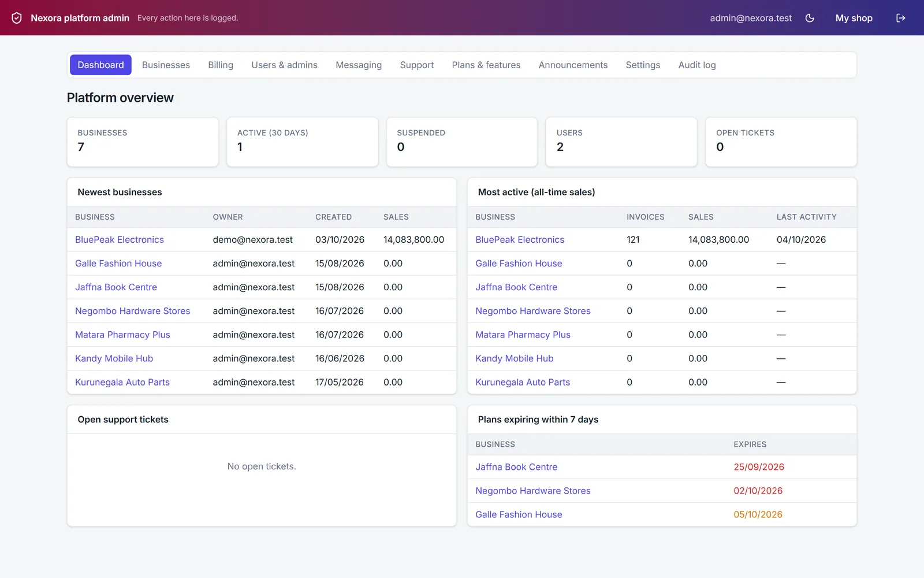This screenshot has width=924, height=578.
Task: Open Matara Pharmacy Plus in Newest businesses
Action: tap(122, 334)
